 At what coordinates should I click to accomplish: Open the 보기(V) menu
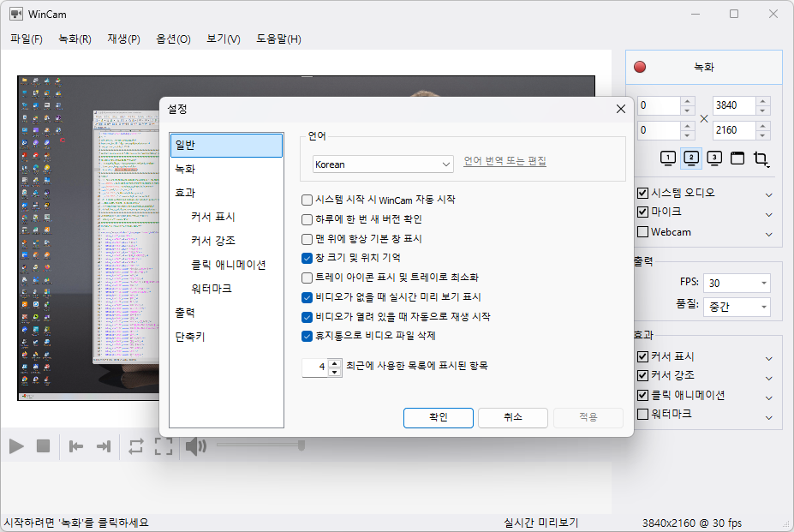click(224, 39)
